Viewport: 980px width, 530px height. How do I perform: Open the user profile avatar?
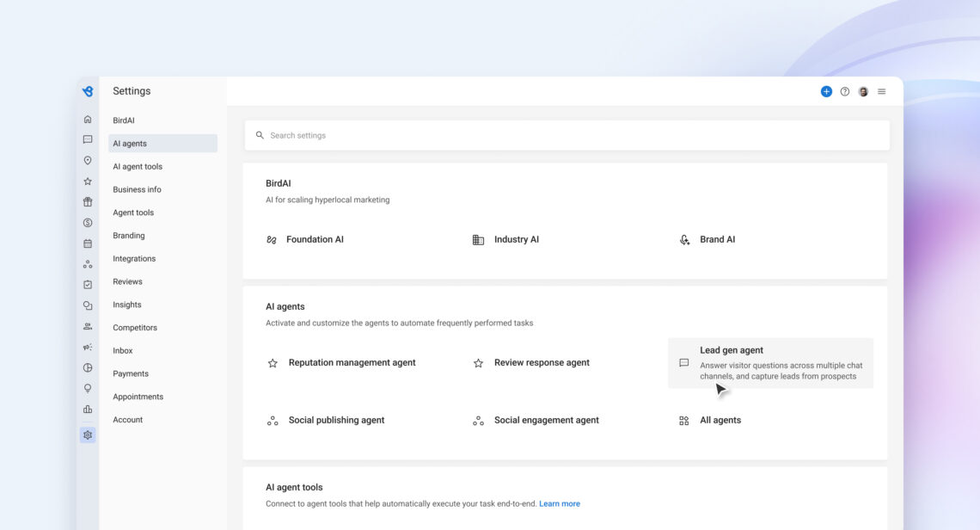(x=863, y=91)
